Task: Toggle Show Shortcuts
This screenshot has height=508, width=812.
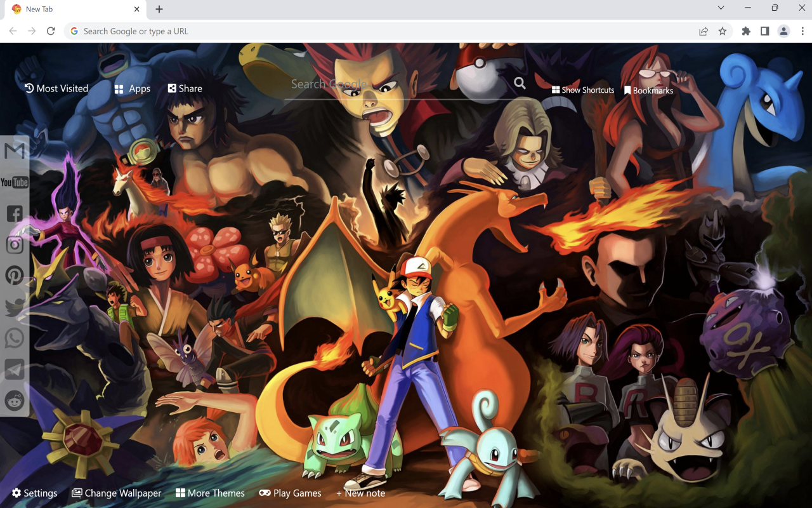Action: tap(583, 90)
